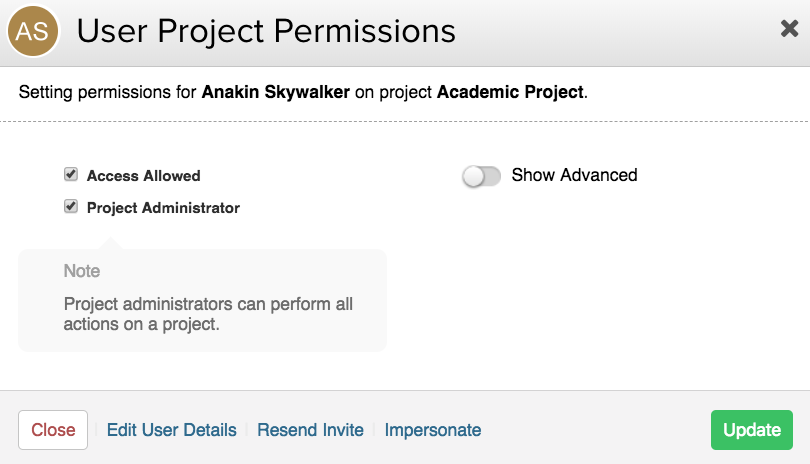Click the Note heading in the info box
The height and width of the screenshot is (464, 810).
[82, 271]
